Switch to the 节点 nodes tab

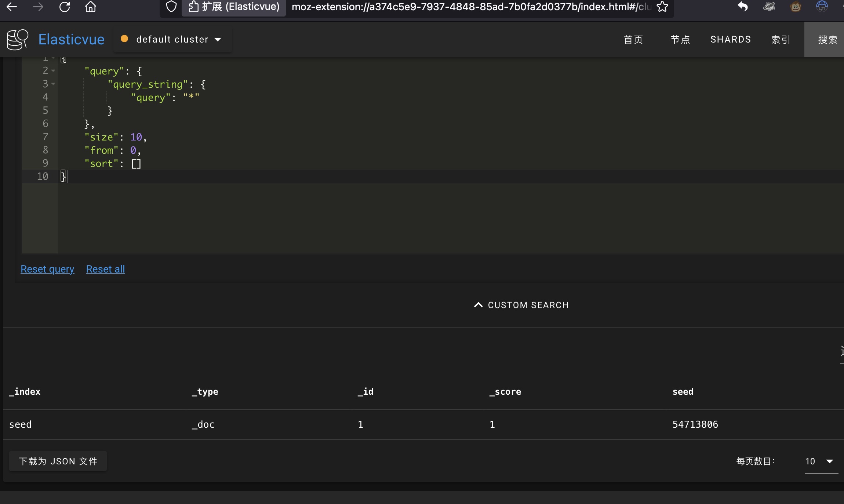pyautogui.click(x=680, y=39)
